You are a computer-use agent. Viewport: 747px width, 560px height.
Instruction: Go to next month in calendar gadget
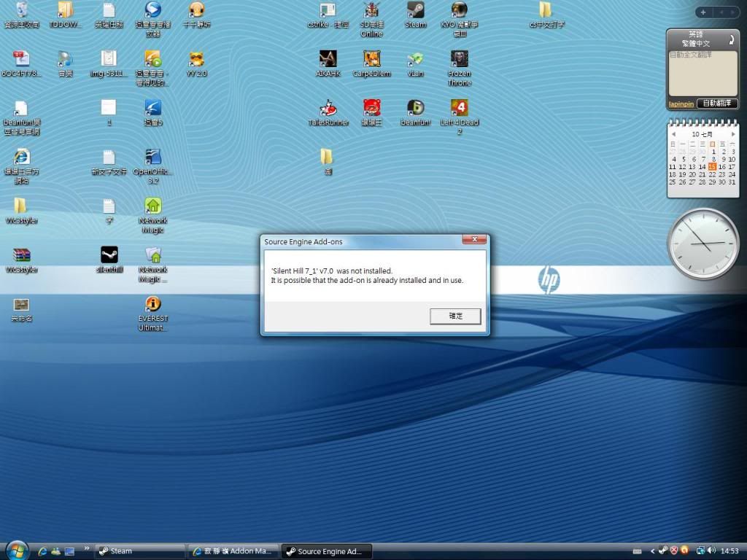click(x=732, y=134)
